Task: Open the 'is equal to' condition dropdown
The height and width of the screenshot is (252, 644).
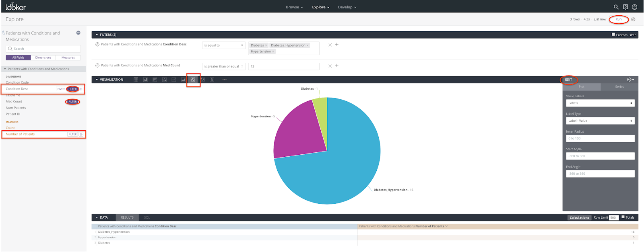Action: (223, 45)
